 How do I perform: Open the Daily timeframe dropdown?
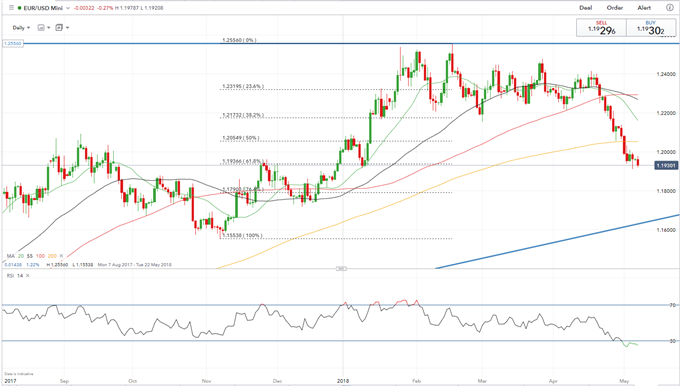21,27
